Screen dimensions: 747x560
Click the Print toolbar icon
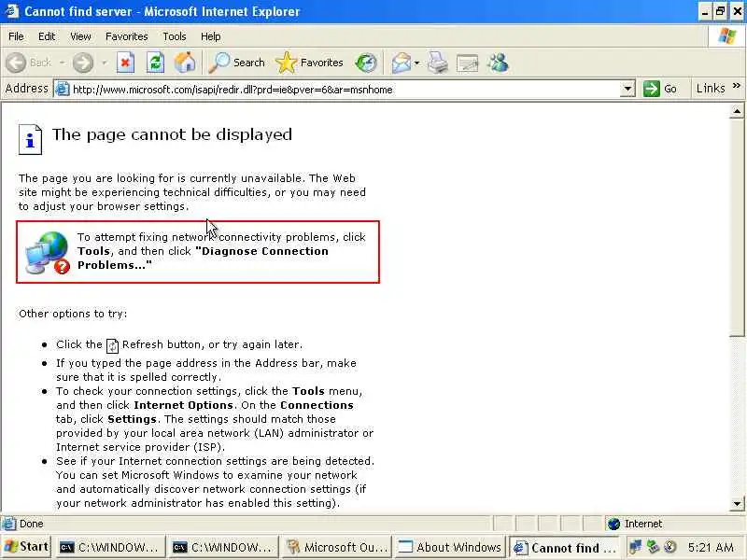tap(437, 63)
